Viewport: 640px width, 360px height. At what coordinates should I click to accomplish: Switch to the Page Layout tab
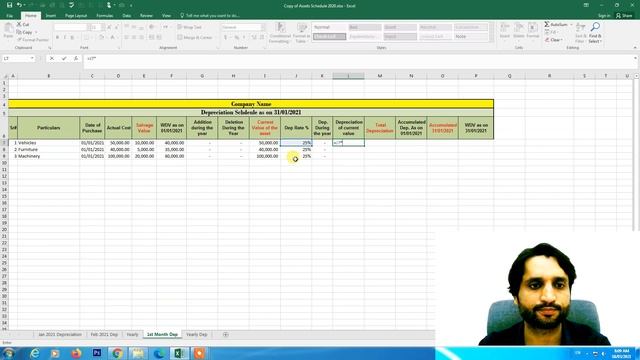tap(76, 16)
